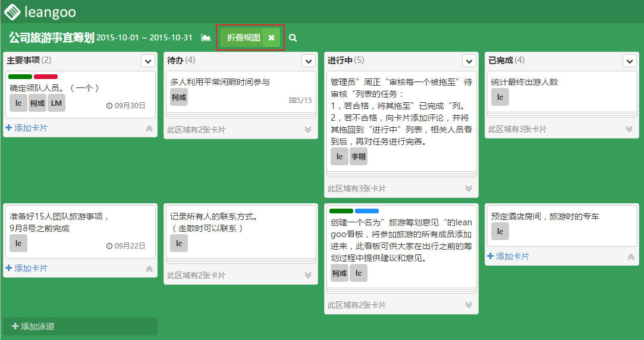Expand hidden cards under 统计最终出游人数

pyautogui.click(x=629, y=129)
